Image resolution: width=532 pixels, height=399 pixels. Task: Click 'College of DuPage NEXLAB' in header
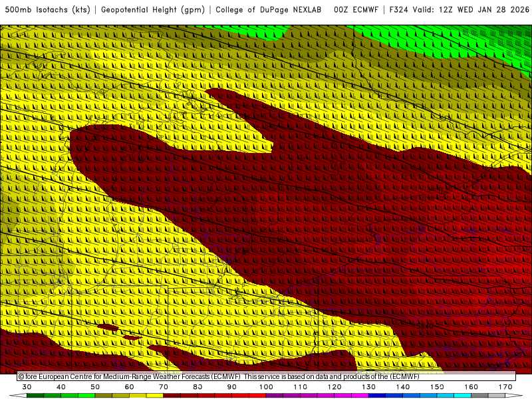pyautogui.click(x=269, y=10)
